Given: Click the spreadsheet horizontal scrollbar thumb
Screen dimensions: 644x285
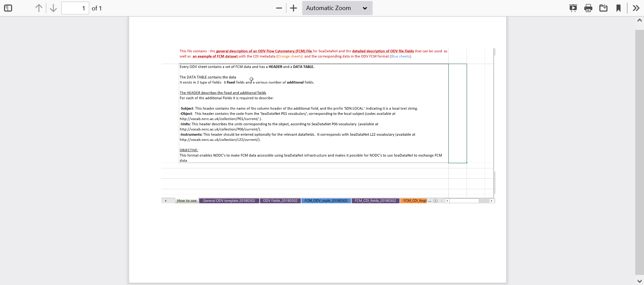Looking at the screenshot, I should [x=465, y=201].
